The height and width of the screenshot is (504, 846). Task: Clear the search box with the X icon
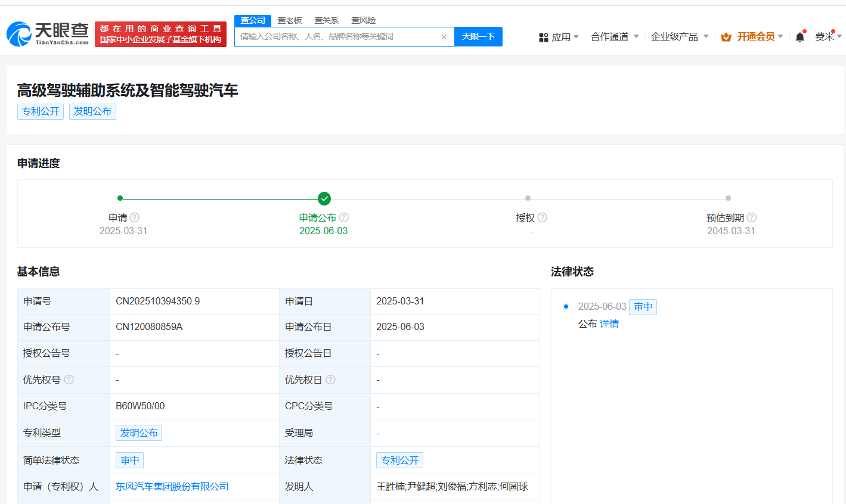pyautogui.click(x=444, y=37)
